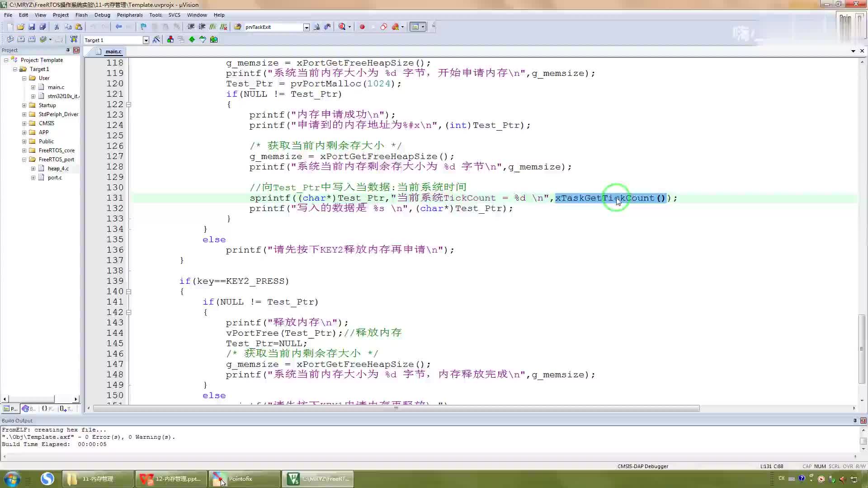Select stm32f10x_it file in tree

coord(63,96)
